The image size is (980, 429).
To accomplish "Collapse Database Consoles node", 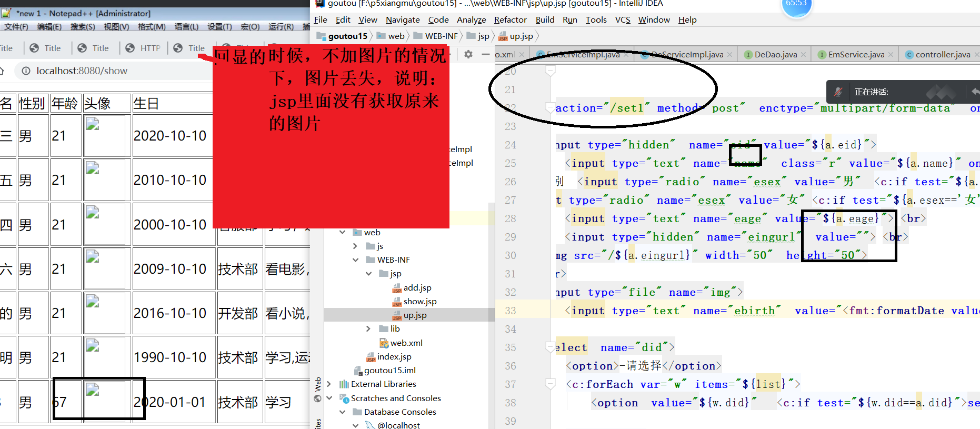I will pyautogui.click(x=343, y=412).
